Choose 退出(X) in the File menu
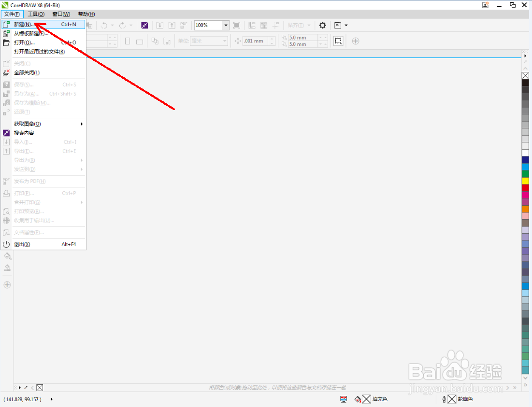The width and height of the screenshot is (532, 407). tap(43, 244)
